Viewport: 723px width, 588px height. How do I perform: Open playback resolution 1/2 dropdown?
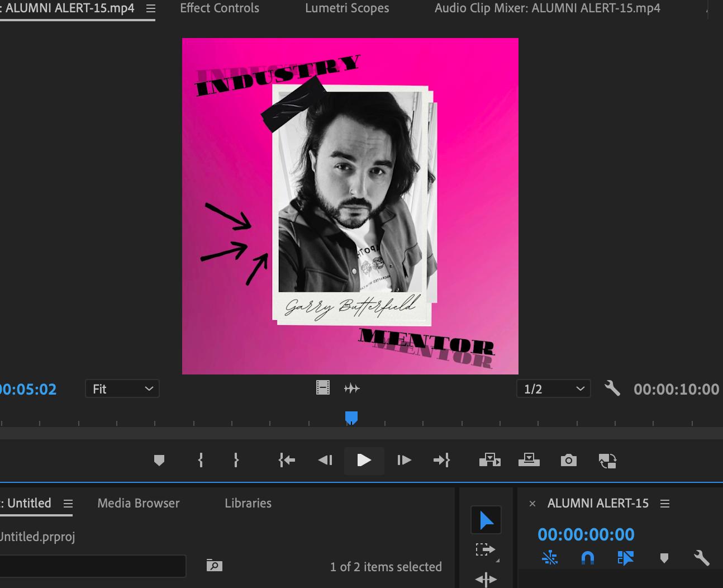pyautogui.click(x=554, y=389)
